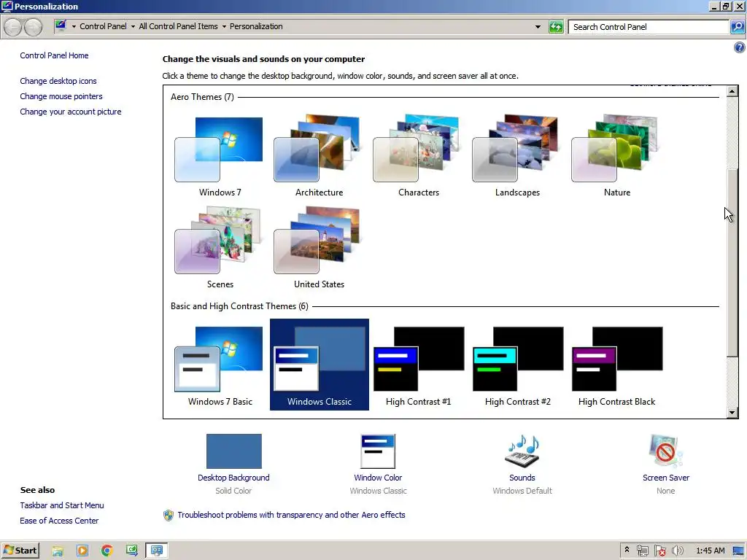Click the network tray icon

pos(642,551)
